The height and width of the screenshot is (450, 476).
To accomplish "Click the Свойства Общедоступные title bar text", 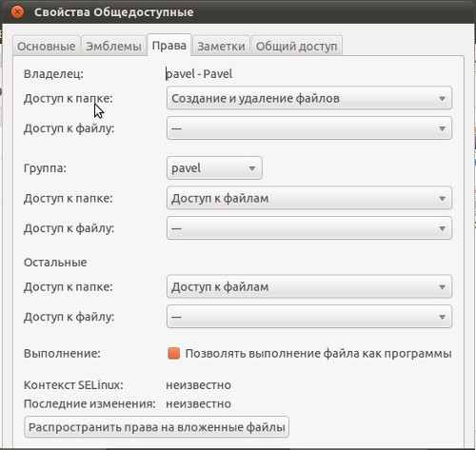I will 114,12.
